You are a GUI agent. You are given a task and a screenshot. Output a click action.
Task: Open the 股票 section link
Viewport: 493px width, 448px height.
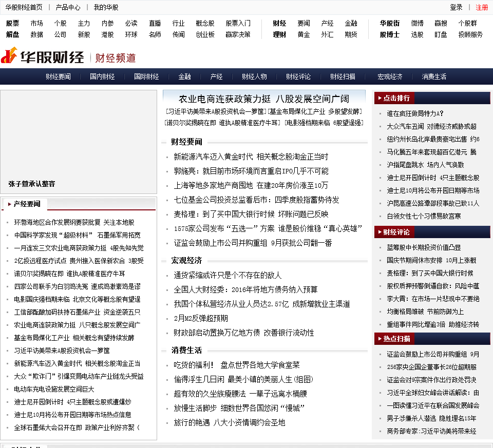pyautogui.click(x=12, y=23)
